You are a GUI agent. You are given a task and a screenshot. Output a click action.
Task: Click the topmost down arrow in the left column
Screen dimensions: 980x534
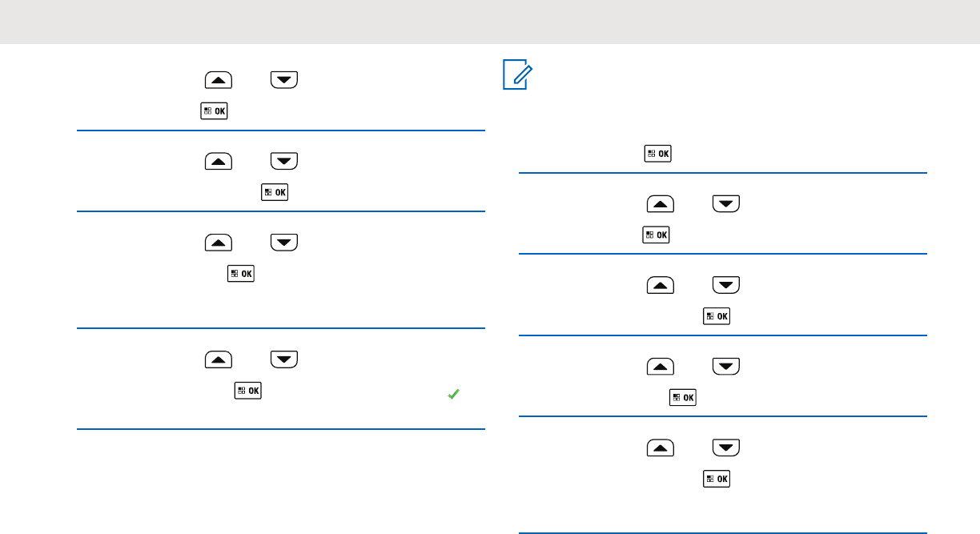click(x=284, y=80)
